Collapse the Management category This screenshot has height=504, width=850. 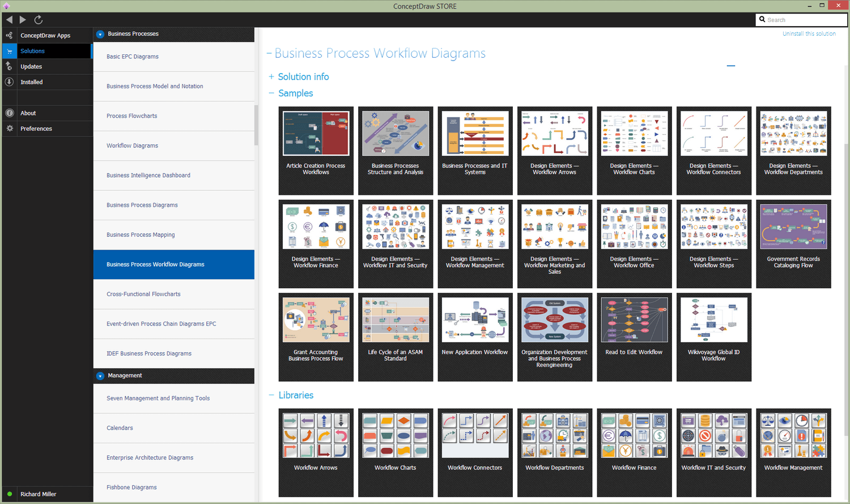(100, 376)
